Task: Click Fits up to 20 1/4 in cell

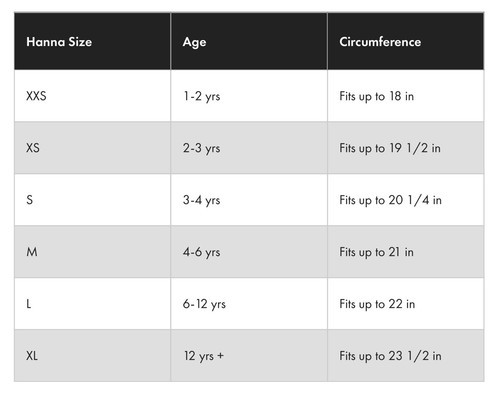Action: [x=406, y=200]
